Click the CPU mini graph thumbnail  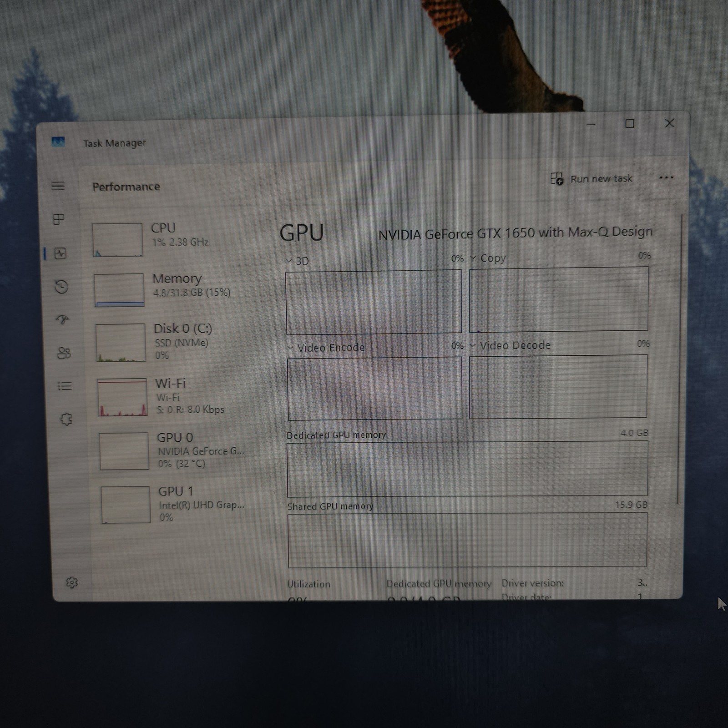(117, 240)
